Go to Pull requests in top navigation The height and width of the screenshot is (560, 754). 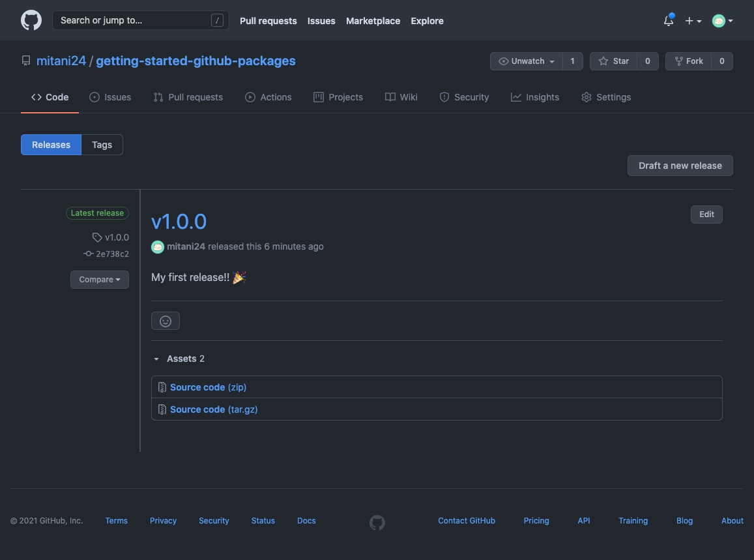pos(268,21)
